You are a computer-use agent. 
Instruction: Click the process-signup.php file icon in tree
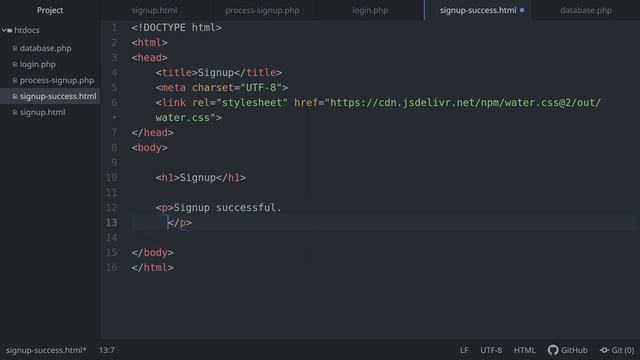click(x=15, y=80)
